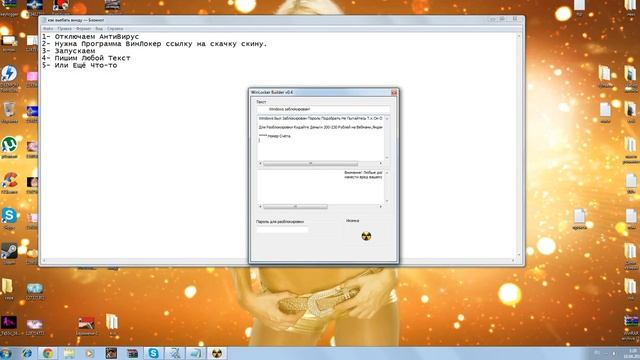640x360 pixels.
Task: Open the Справка menu in Notepad
Action: coord(115,29)
